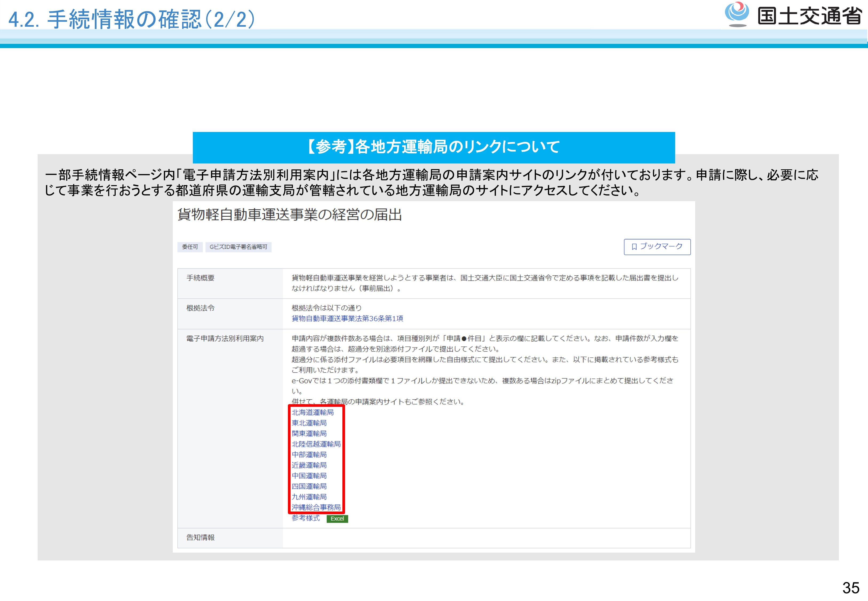Open the 中国運輸局 link
The image size is (868, 601).
pyautogui.click(x=309, y=476)
